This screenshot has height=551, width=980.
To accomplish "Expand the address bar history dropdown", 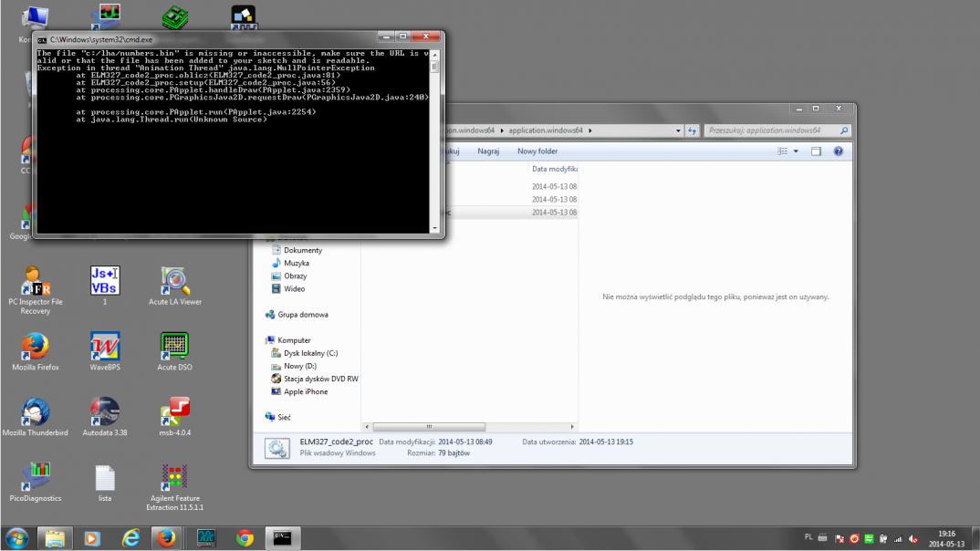I will (680, 130).
